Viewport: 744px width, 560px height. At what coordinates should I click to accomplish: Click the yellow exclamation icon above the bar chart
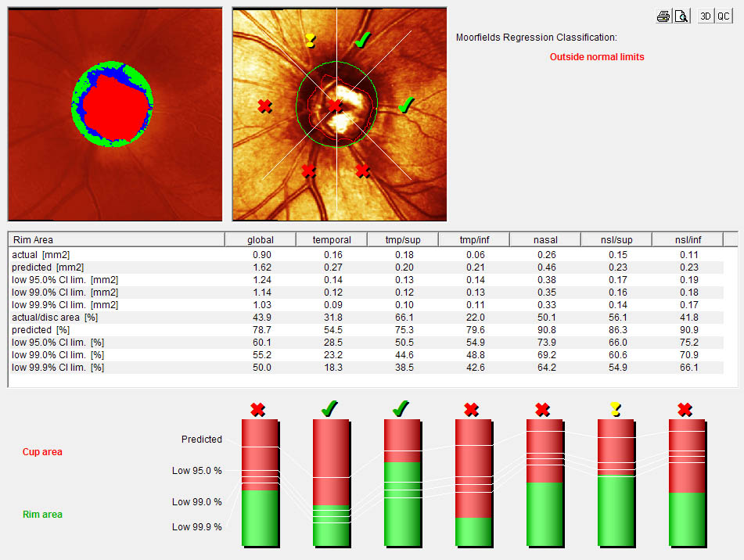tap(615, 409)
